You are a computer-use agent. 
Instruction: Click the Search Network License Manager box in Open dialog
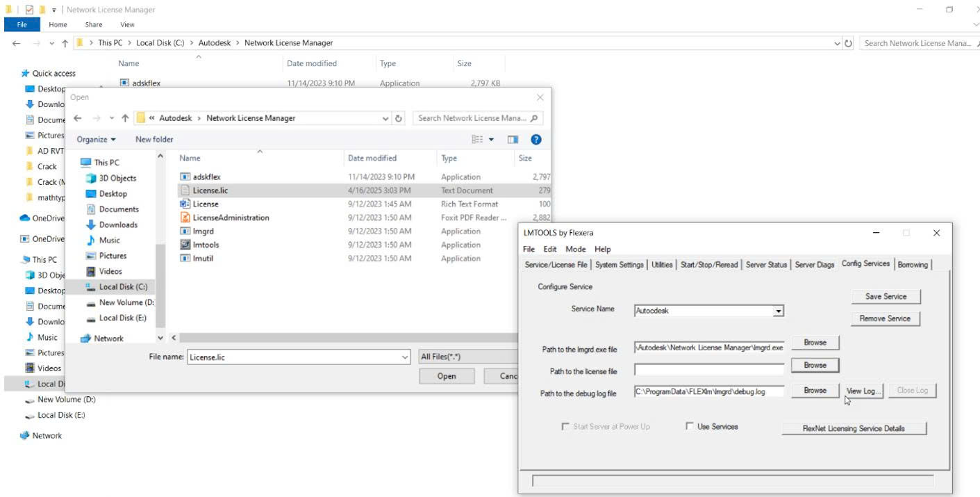coord(479,118)
